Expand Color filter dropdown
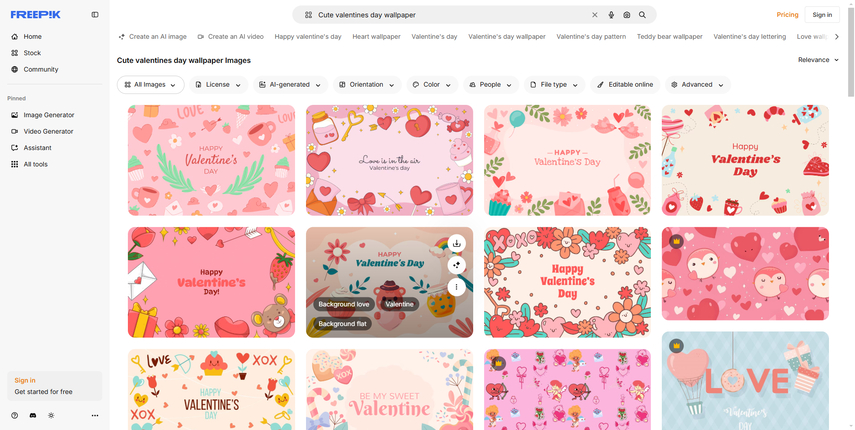This screenshot has height=430, width=855. [432, 85]
